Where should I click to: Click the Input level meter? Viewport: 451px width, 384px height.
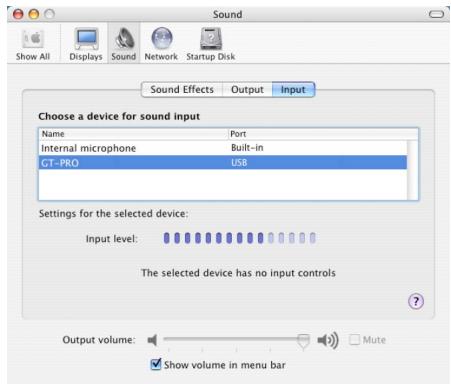point(239,238)
